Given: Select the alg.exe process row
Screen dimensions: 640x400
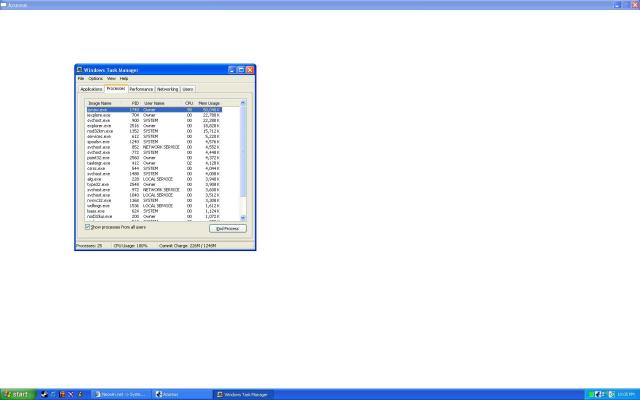Looking at the screenshot, I should click(x=154, y=179).
